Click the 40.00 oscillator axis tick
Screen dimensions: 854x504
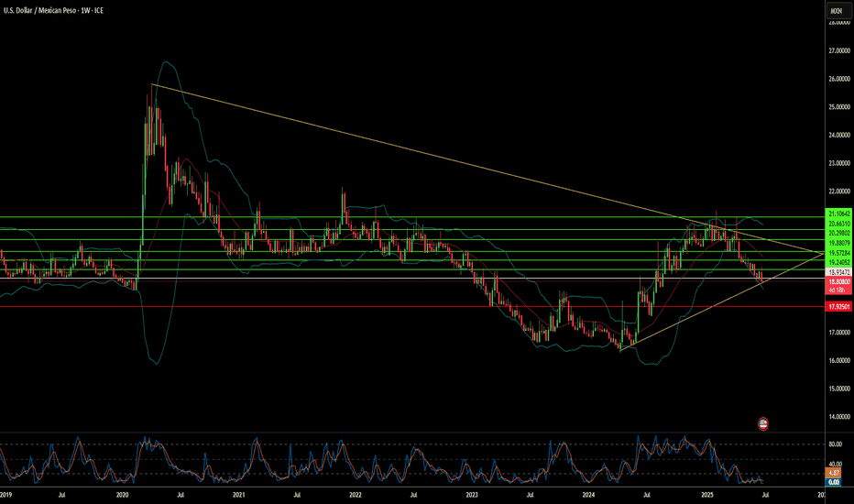point(835,465)
